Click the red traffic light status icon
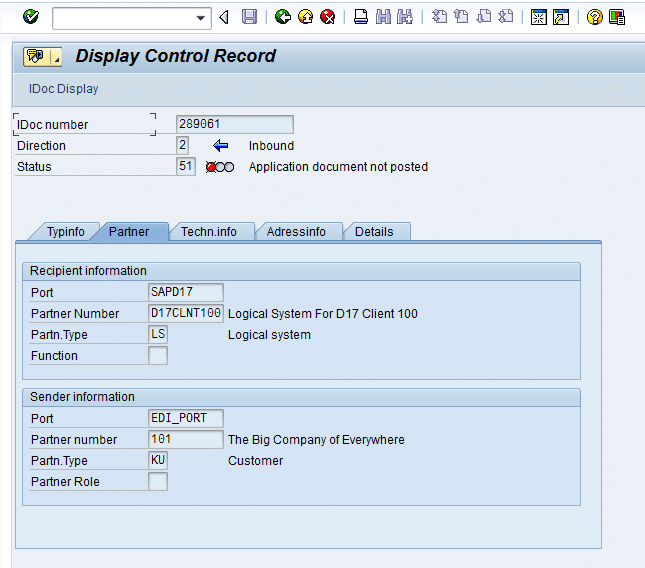Image resolution: width=645 pixels, height=568 pixels. [x=220, y=167]
